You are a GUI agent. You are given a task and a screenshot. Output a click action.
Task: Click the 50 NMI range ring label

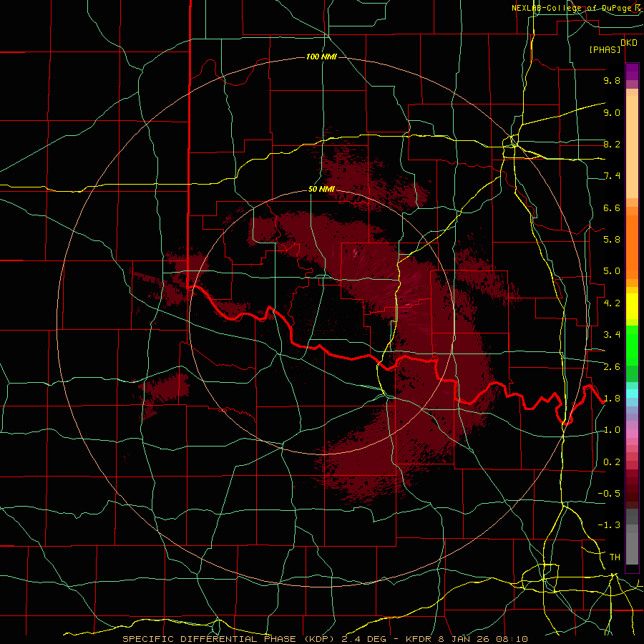click(321, 190)
